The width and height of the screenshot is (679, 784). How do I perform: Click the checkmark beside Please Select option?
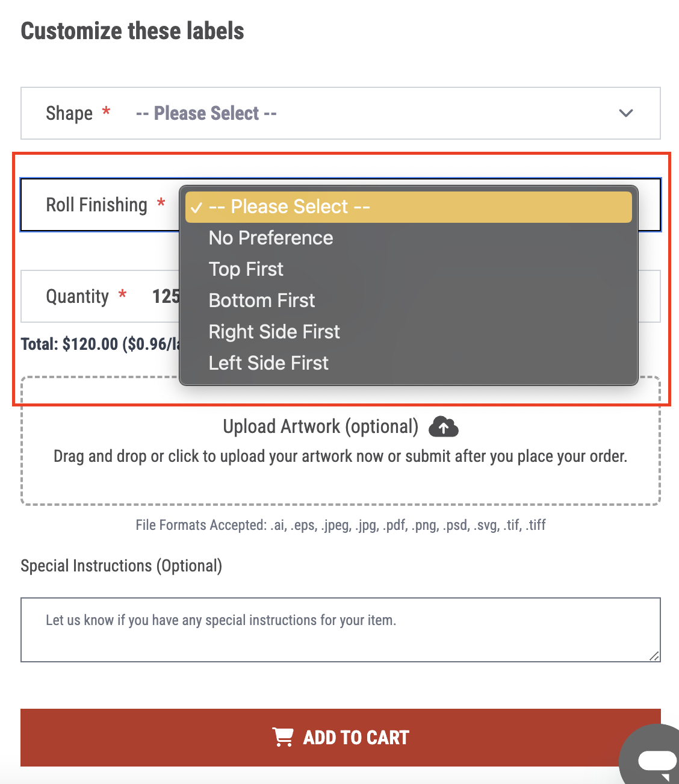tap(196, 208)
